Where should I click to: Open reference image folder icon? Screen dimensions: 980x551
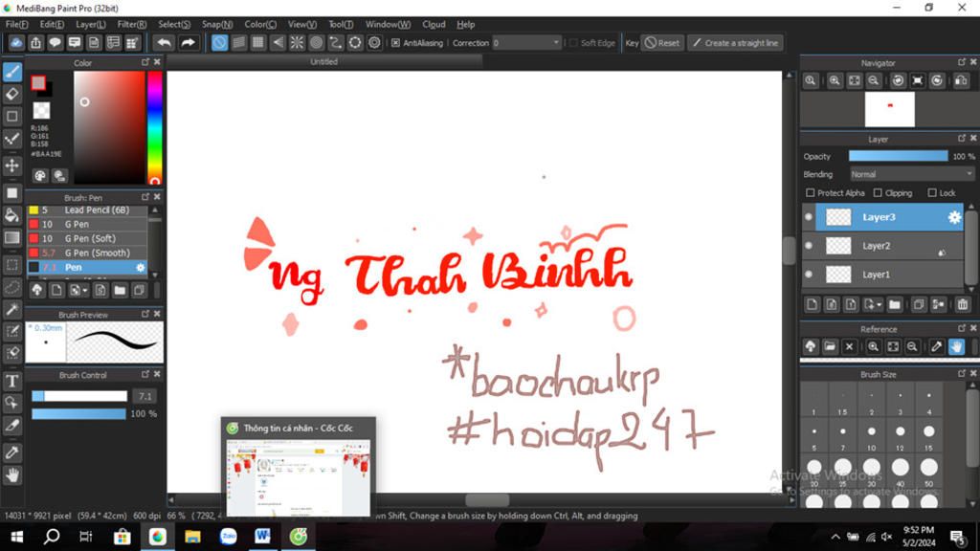click(x=830, y=346)
